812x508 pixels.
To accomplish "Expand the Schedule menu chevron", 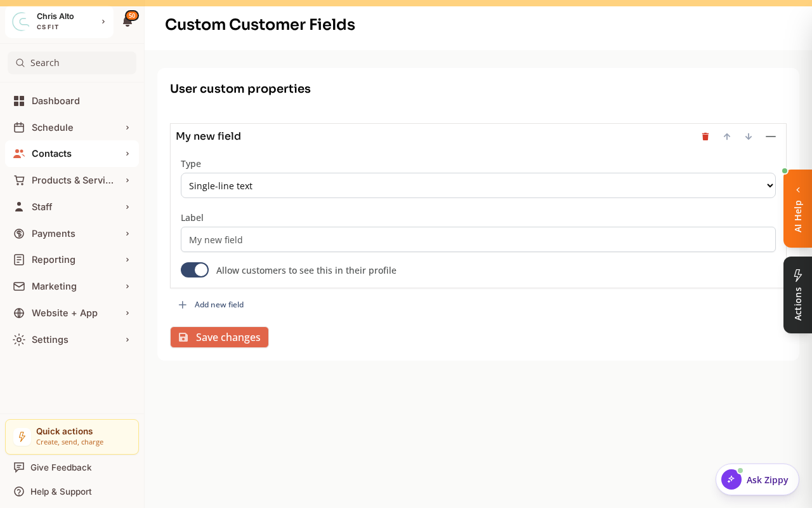I will pos(128,128).
